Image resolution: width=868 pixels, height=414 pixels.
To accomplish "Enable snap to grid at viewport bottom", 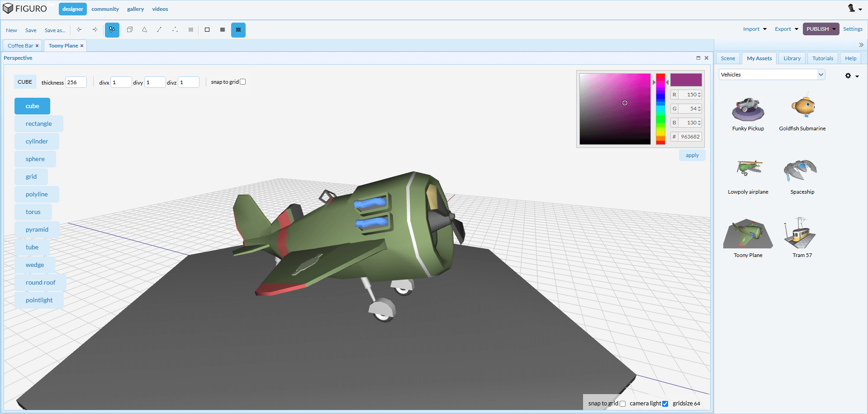I will [623, 404].
